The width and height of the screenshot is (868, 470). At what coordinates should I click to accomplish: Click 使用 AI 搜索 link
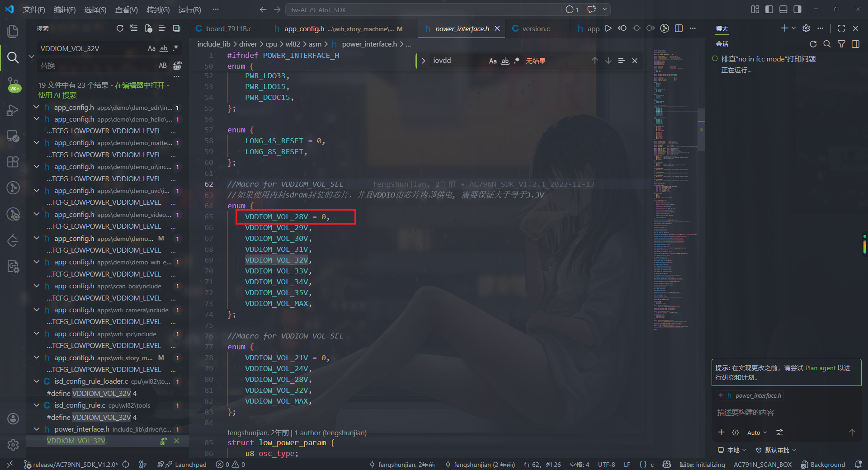57,95
